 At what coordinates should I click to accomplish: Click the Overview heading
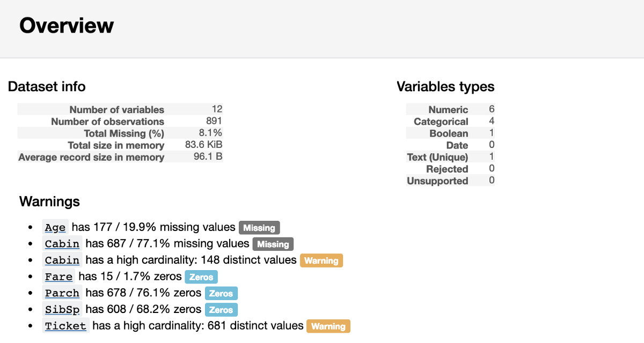(x=67, y=26)
